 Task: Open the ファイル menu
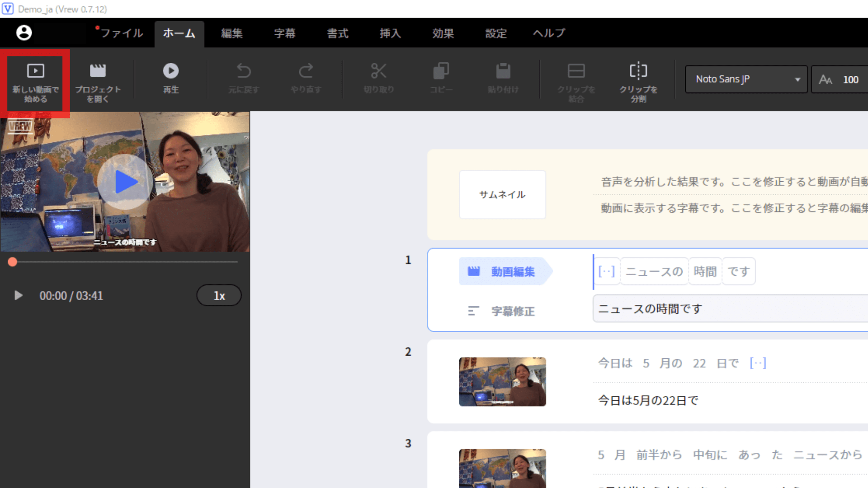click(x=121, y=33)
